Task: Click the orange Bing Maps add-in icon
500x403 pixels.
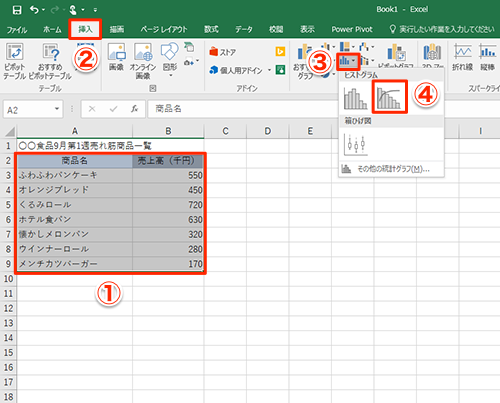Action: (x=280, y=51)
